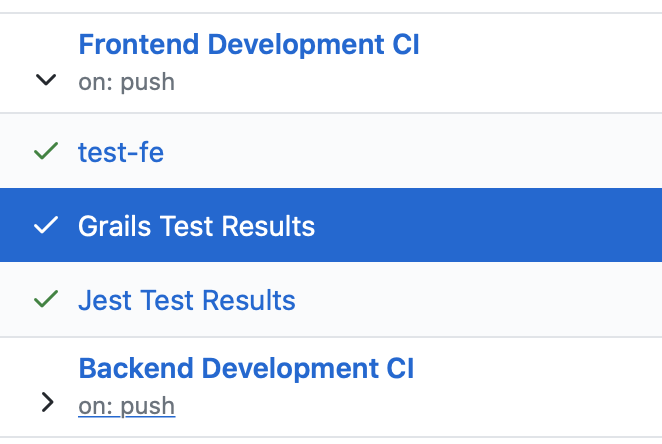Collapse the Frontend Development CI group chevron
Viewport: 662px width, 444px height.
tap(46, 80)
